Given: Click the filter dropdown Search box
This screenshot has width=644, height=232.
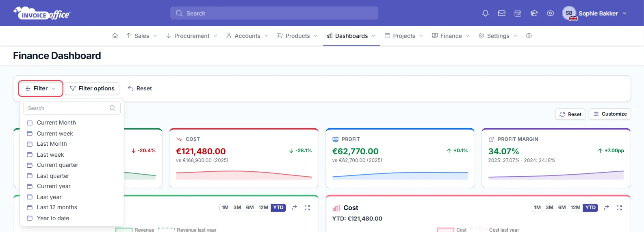Looking at the screenshot, I should pos(72,108).
